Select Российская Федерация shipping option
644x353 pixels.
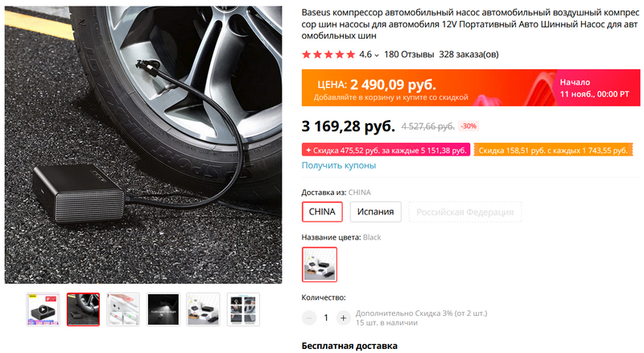pos(464,212)
